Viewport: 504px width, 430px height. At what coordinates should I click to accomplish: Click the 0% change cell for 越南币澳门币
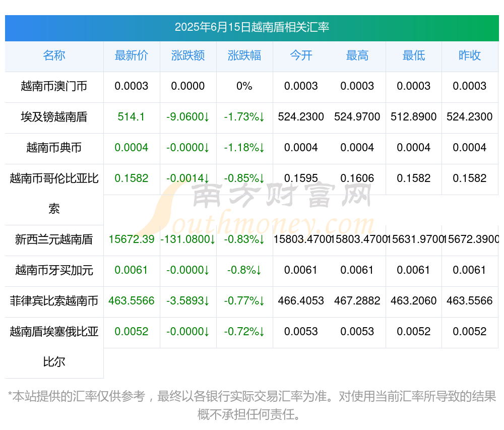(244, 86)
